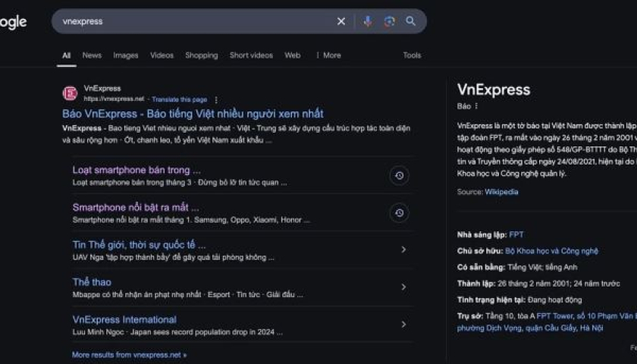637x364 pixels.
Task: Start voice search with microphone icon
Action: coord(367,21)
